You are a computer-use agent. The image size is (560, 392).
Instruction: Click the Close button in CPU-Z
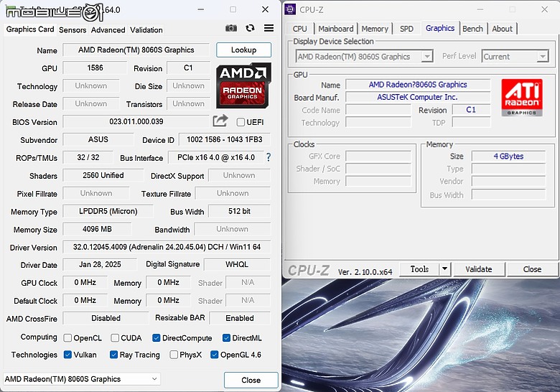pyautogui.click(x=532, y=269)
